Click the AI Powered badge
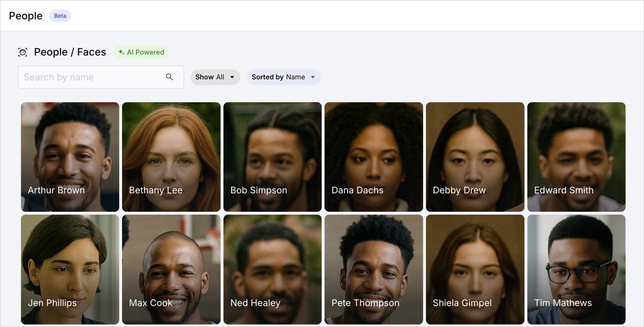This screenshot has height=327, width=644. (x=141, y=52)
